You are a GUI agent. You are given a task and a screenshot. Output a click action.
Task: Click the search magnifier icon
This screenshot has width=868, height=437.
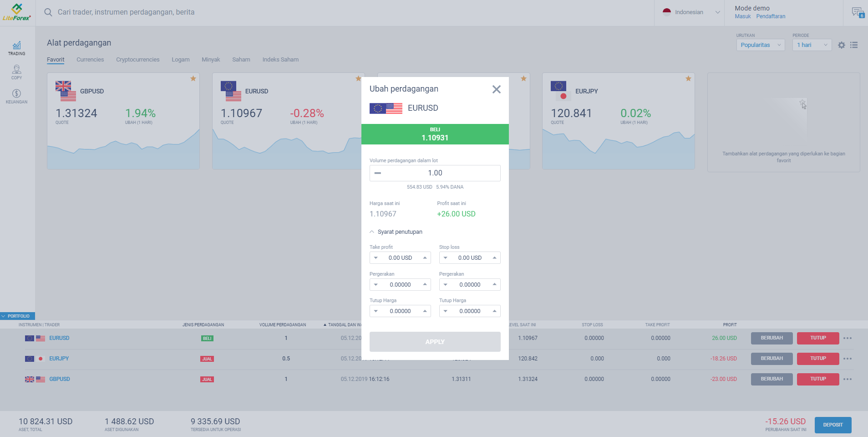tap(48, 12)
